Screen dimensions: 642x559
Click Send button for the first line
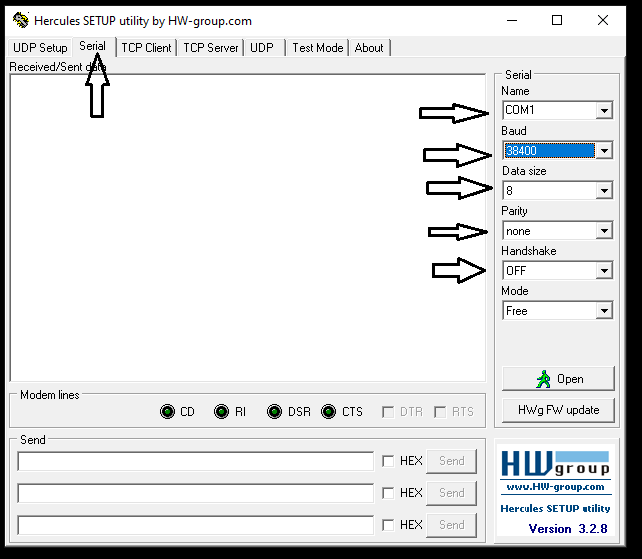[452, 461]
